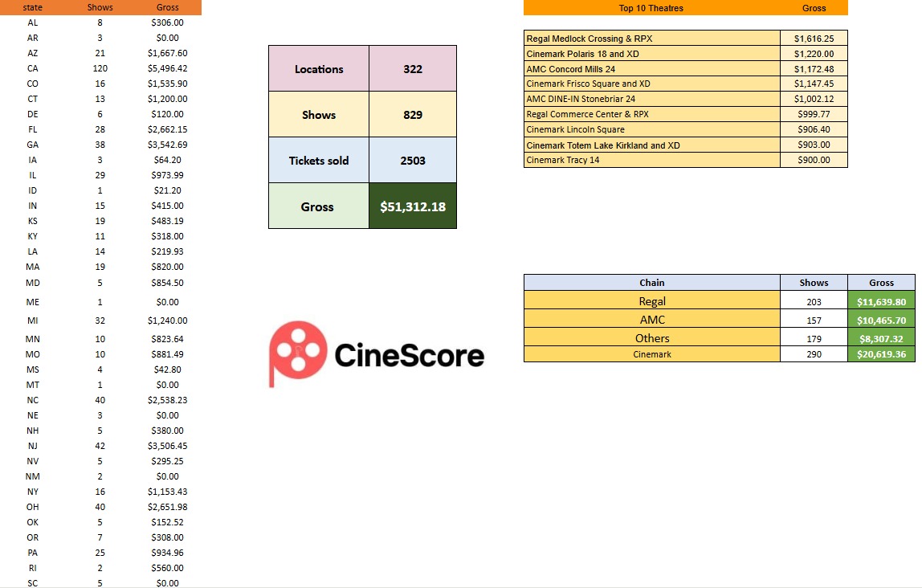Viewport: 922px width, 588px height.
Task: Select the OR state cell
Action: [32, 537]
